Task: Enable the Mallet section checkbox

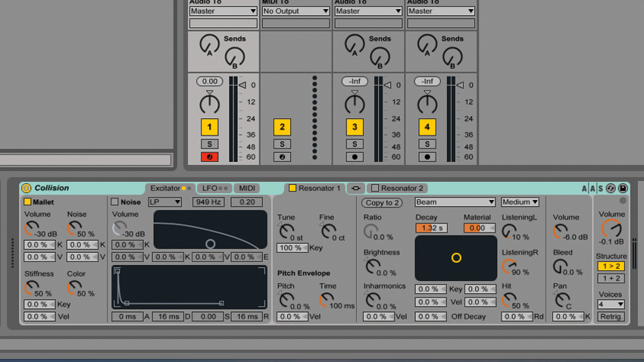Action: pyautogui.click(x=27, y=201)
